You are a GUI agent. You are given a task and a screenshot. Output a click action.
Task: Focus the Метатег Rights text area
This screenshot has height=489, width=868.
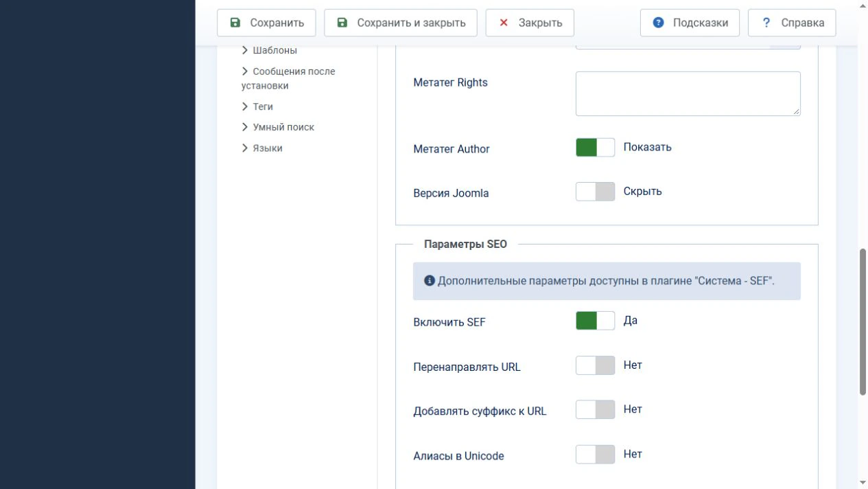(688, 93)
